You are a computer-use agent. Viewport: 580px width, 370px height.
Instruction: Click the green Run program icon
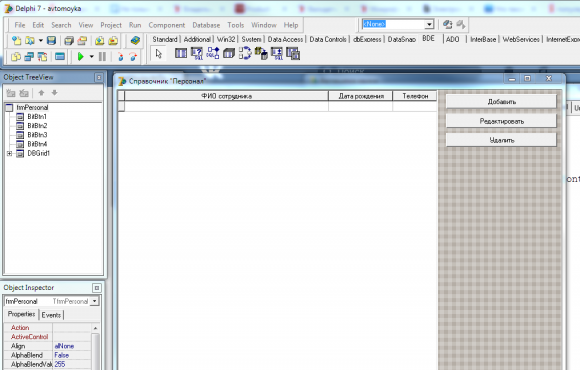pyautogui.click(x=80, y=57)
